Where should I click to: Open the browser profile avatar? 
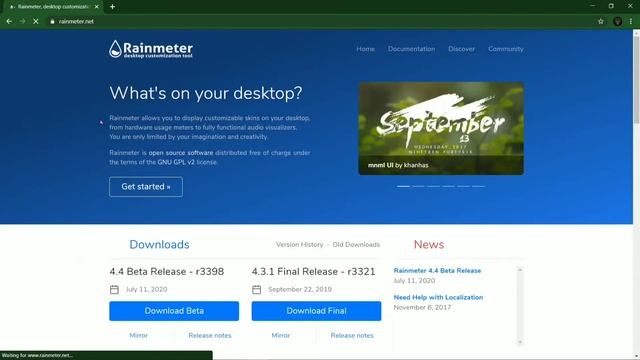617,21
